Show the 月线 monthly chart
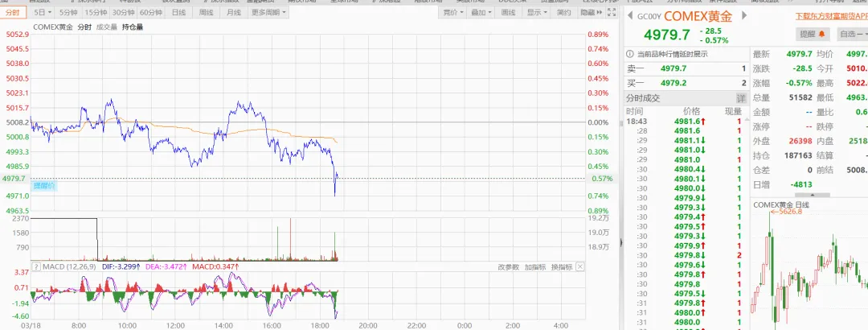This screenshot has height=330, width=868. coord(234,12)
